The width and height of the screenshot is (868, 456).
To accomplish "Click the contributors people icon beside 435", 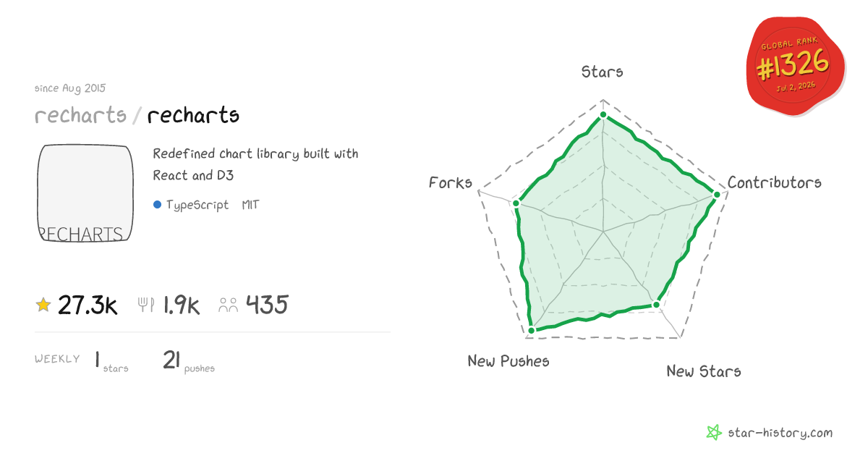I will 229,305.
